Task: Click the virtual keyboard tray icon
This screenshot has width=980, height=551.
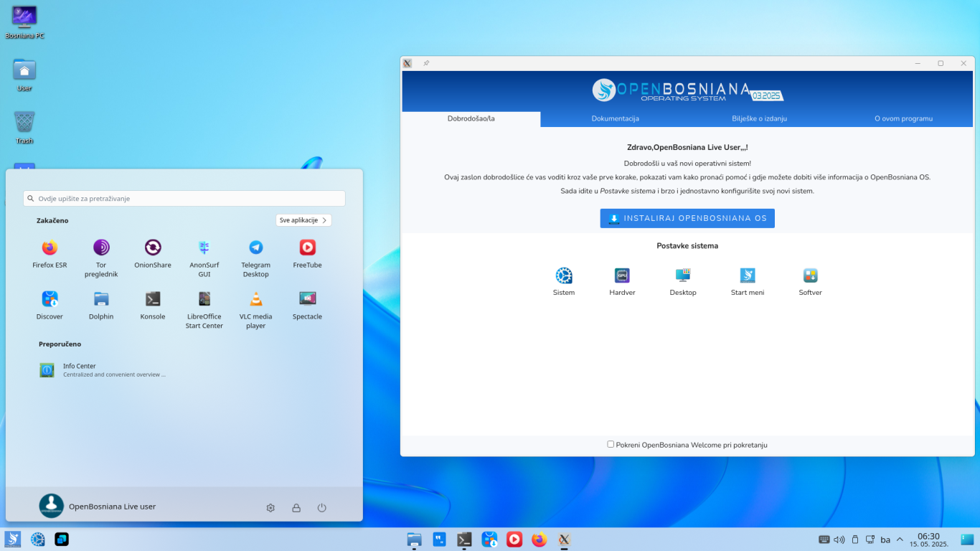Action: pos(824,540)
